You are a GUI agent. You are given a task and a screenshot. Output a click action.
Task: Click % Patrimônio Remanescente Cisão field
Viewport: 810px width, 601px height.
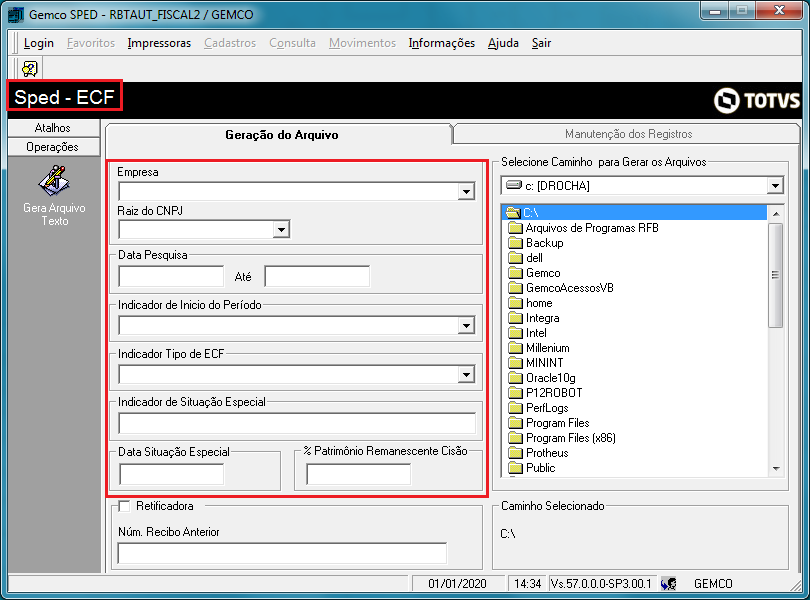click(x=359, y=474)
